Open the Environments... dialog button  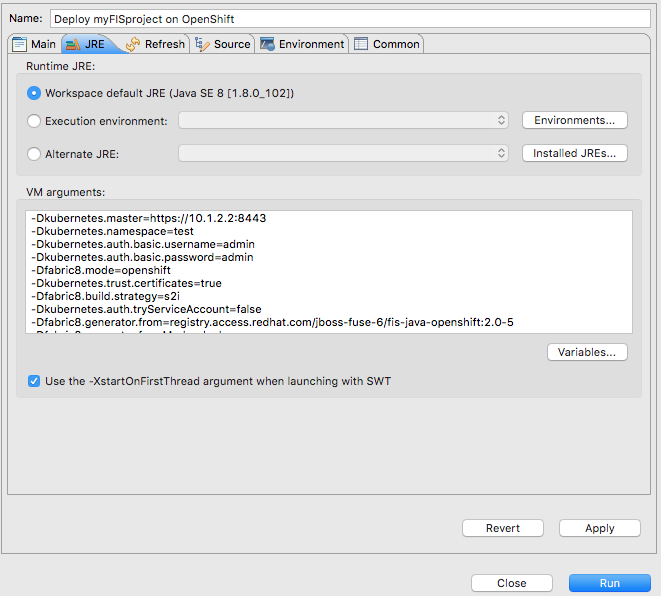point(574,120)
